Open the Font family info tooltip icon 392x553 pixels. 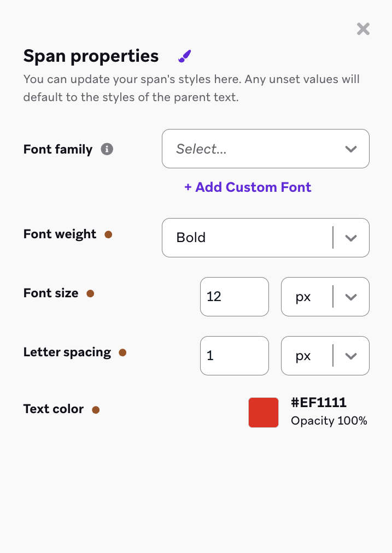click(x=108, y=149)
